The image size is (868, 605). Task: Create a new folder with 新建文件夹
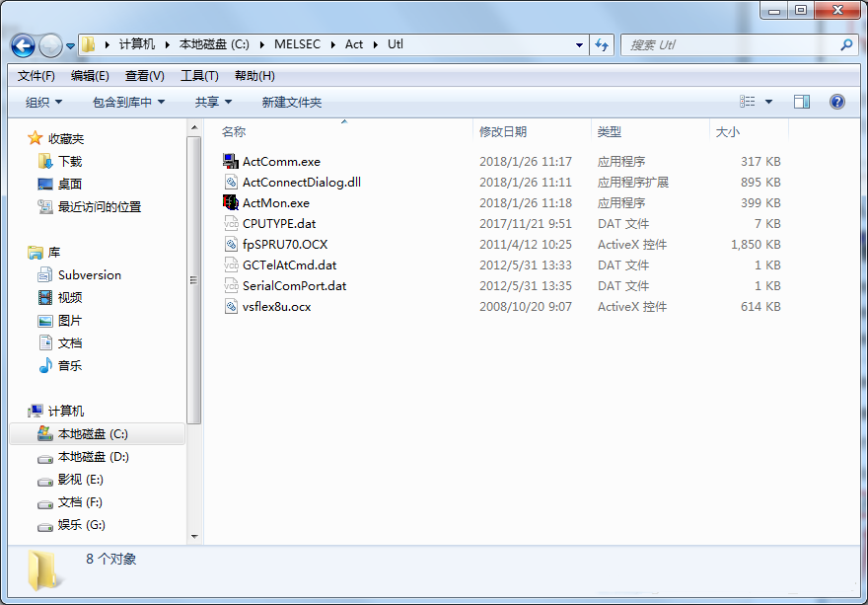[x=291, y=102]
